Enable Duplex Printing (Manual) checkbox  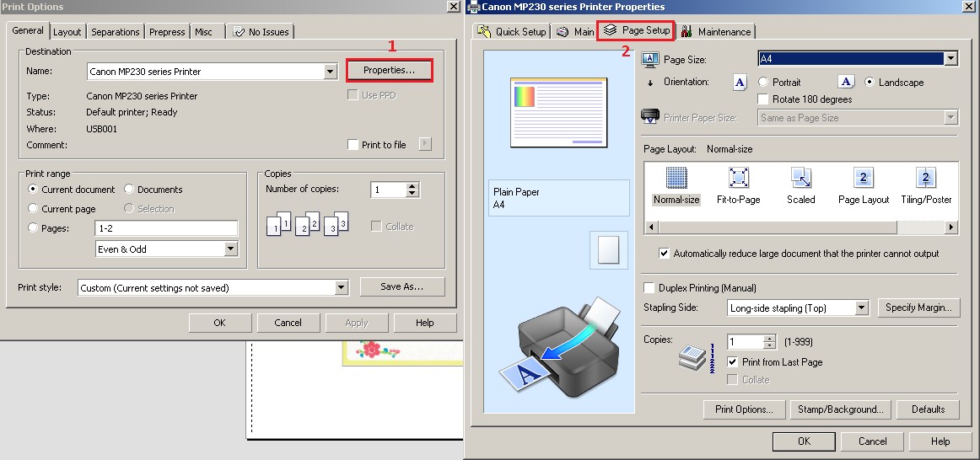point(649,288)
